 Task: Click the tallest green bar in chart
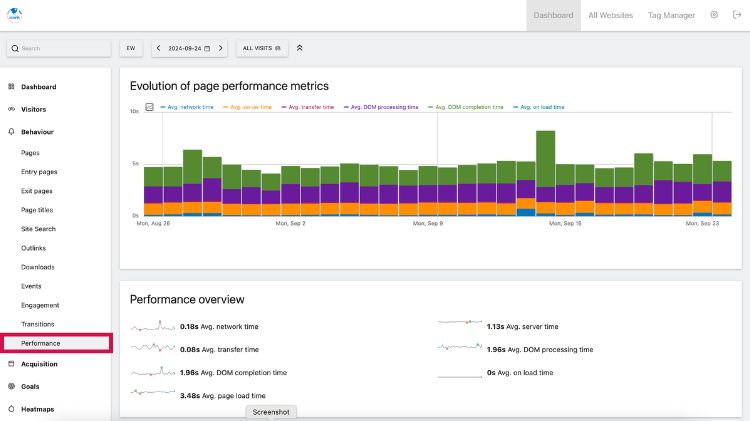tap(545, 159)
